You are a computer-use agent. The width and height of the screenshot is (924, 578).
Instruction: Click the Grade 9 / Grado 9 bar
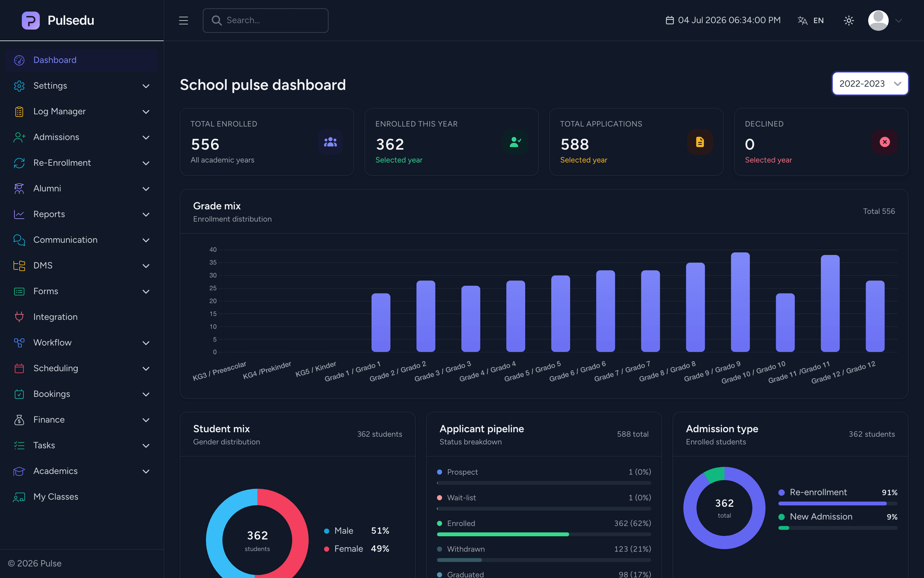tap(740, 302)
